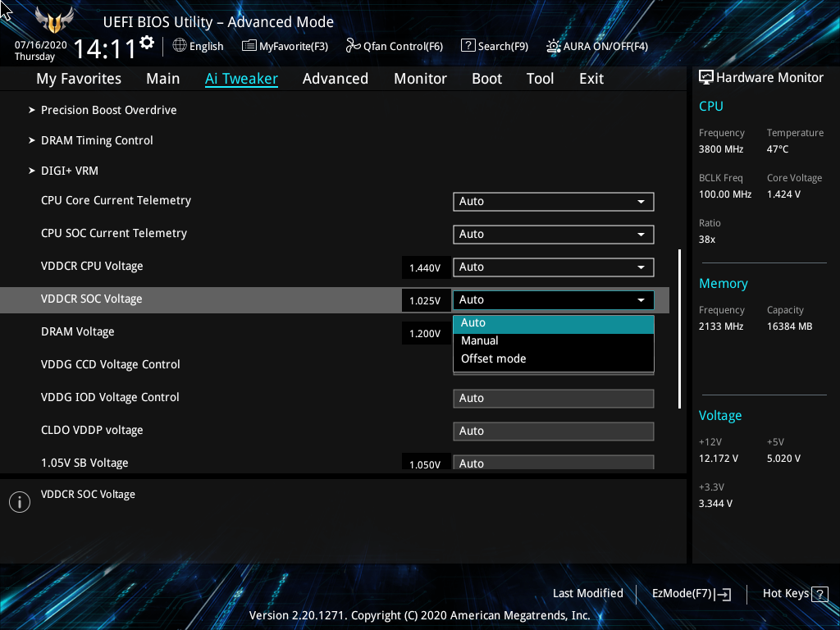Image resolution: width=840 pixels, height=630 pixels.
Task: Click the 3.344 V reading
Action: coord(715,504)
